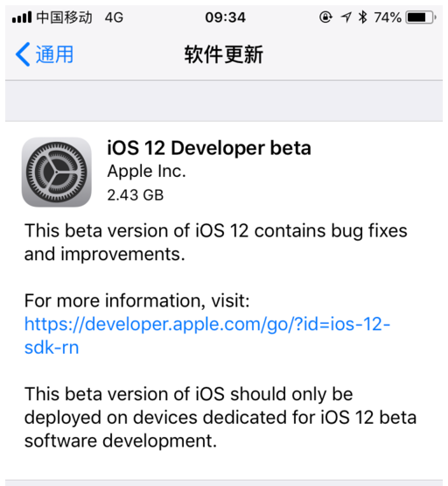Tap the location services arrow icon

346,17
